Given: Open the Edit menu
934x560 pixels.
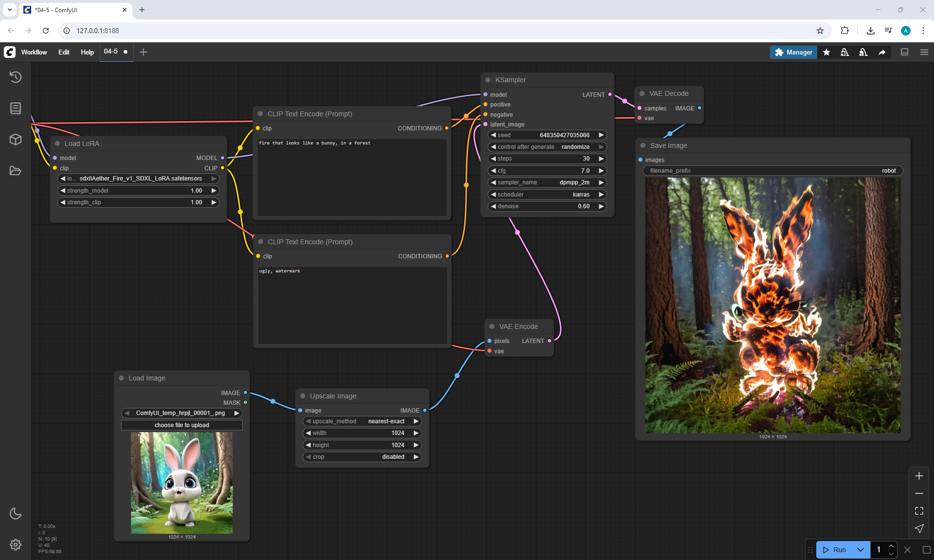Looking at the screenshot, I should [64, 52].
